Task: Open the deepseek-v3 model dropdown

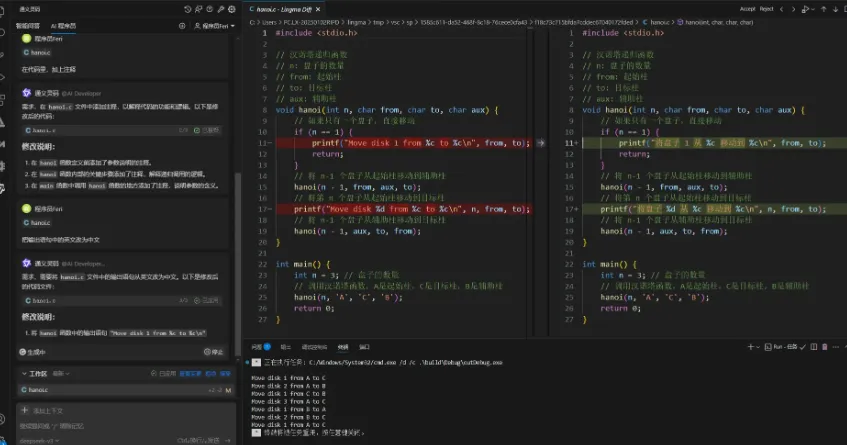Action: (39, 441)
